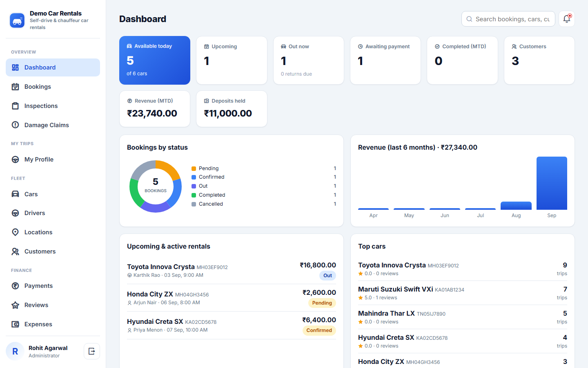
Task: Click the Pending orange legend swatch
Action: 194,168
